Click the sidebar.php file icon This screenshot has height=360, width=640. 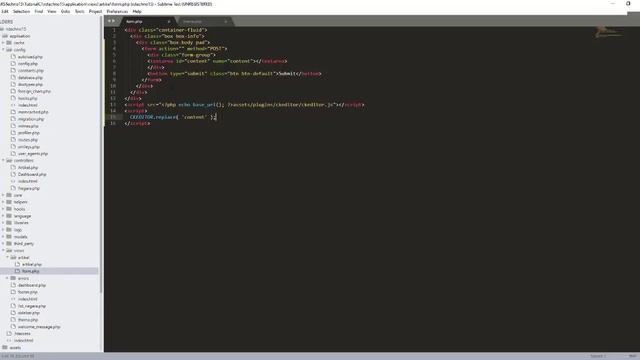(x=13, y=313)
